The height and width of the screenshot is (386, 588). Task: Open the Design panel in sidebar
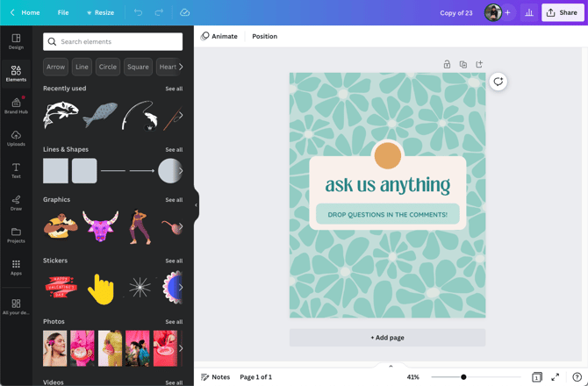tap(16, 41)
